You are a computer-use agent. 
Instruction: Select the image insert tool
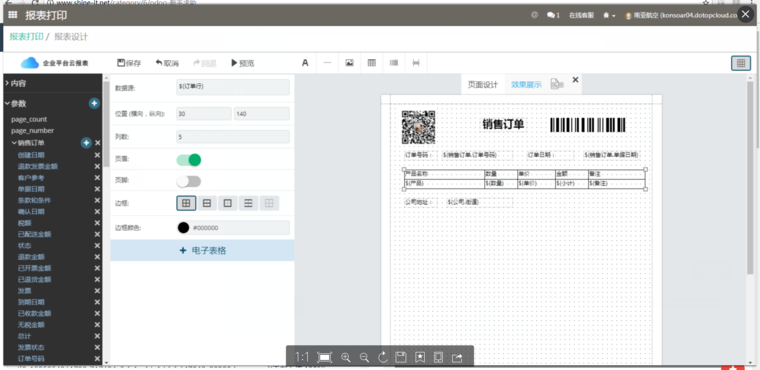pyautogui.click(x=349, y=63)
